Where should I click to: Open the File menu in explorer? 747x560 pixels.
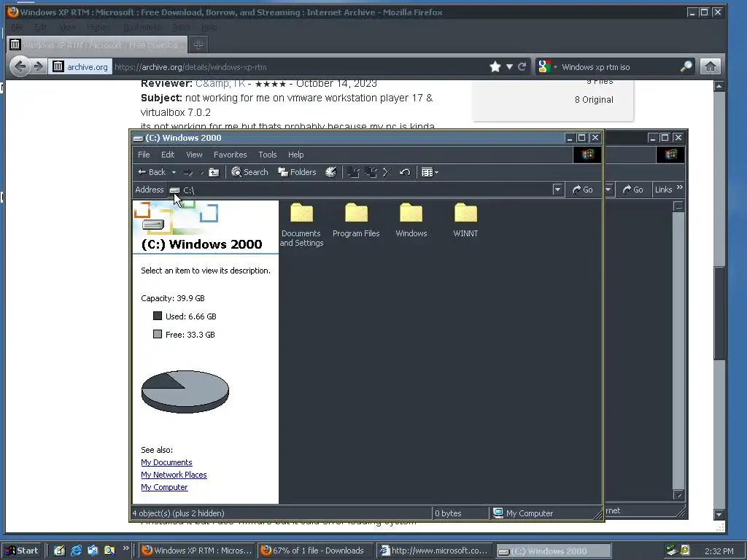click(144, 155)
